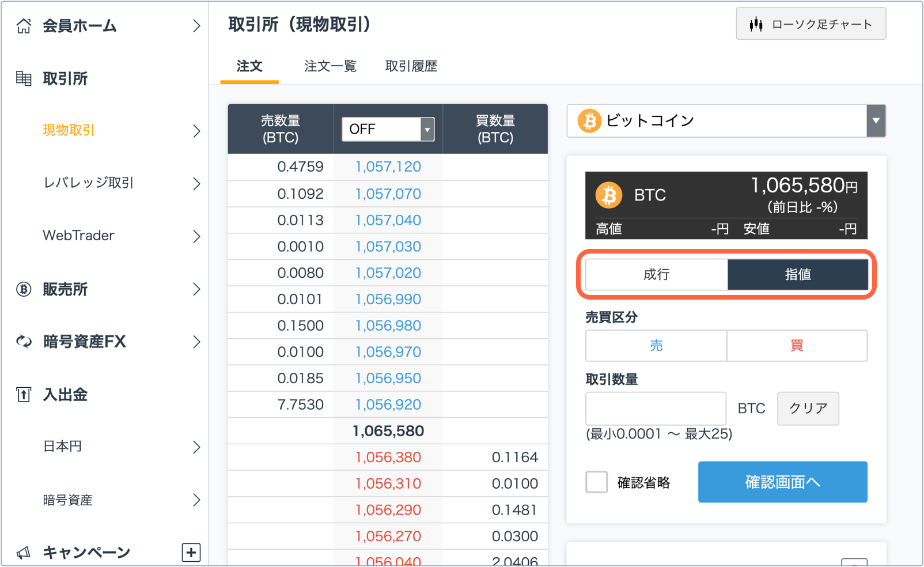Expand キャンペーン with the plus icon
Image resolution: width=924 pixels, height=567 pixels.
pyautogui.click(x=191, y=553)
